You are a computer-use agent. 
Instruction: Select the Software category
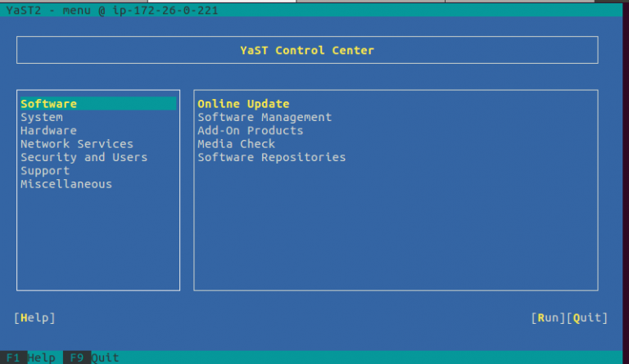pyautogui.click(x=49, y=104)
